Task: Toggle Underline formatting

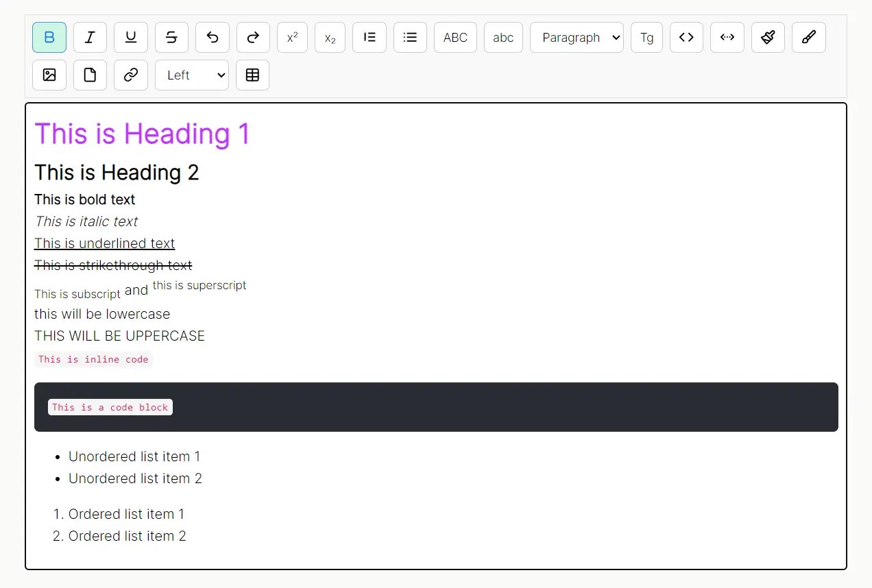Action: point(131,38)
